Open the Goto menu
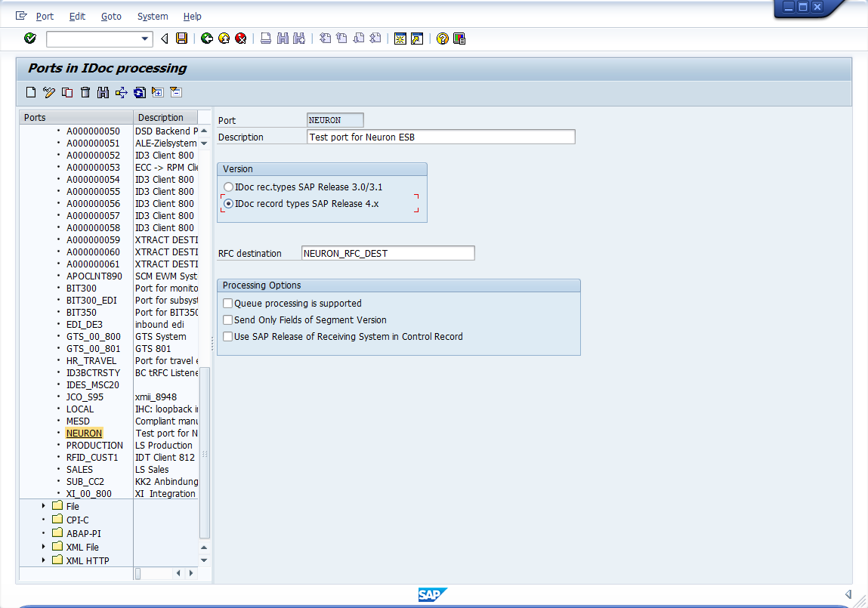 (x=111, y=17)
